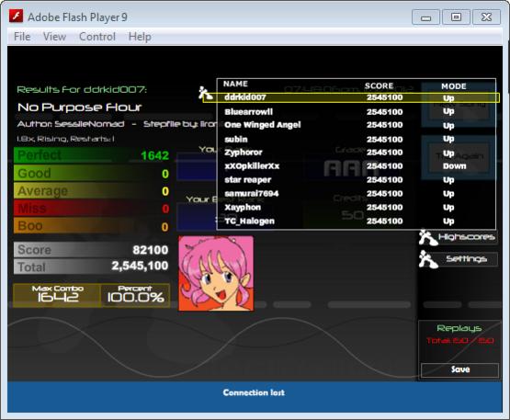Maximize the Flash Player window
This screenshot has width=510, height=420.
click(x=456, y=17)
